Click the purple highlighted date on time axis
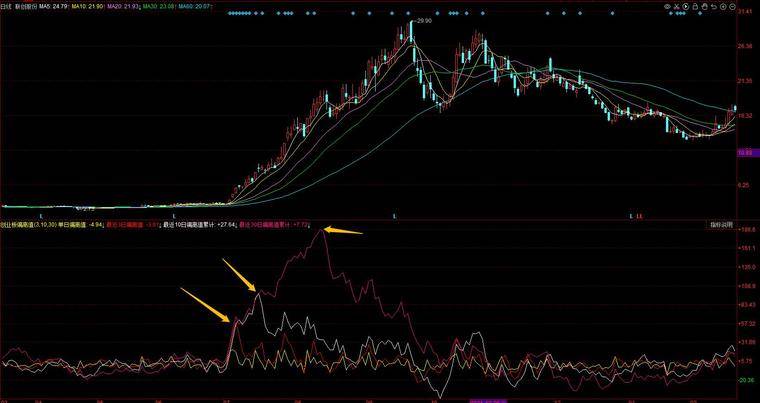Image resolution: width=760 pixels, height=403 pixels. pos(488,401)
